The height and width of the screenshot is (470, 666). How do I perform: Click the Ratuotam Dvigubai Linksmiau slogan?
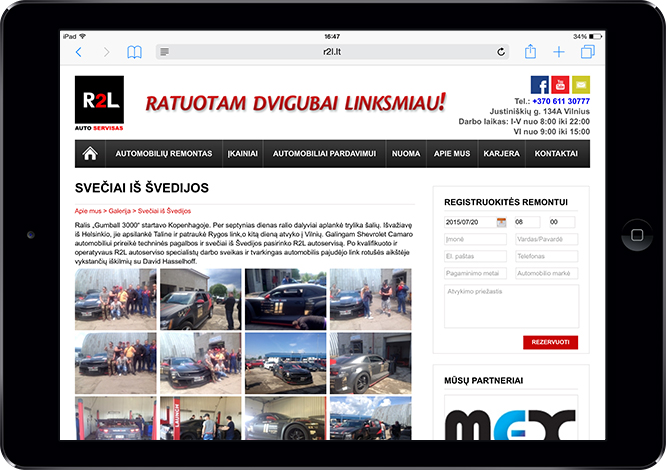click(x=295, y=103)
